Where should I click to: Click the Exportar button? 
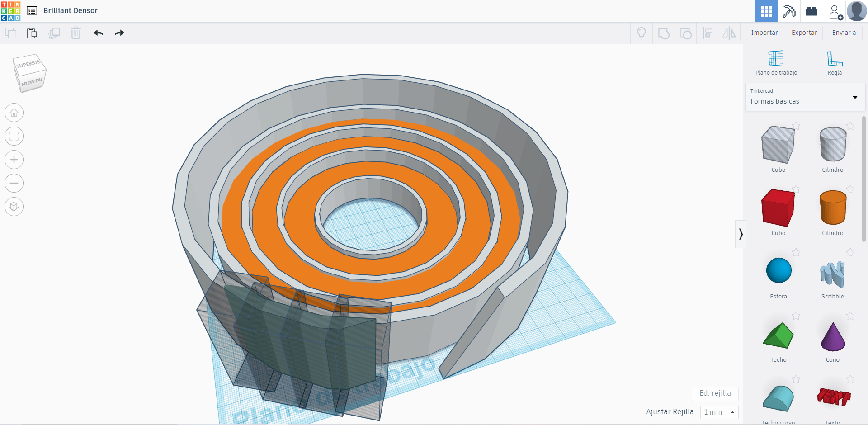tap(804, 33)
